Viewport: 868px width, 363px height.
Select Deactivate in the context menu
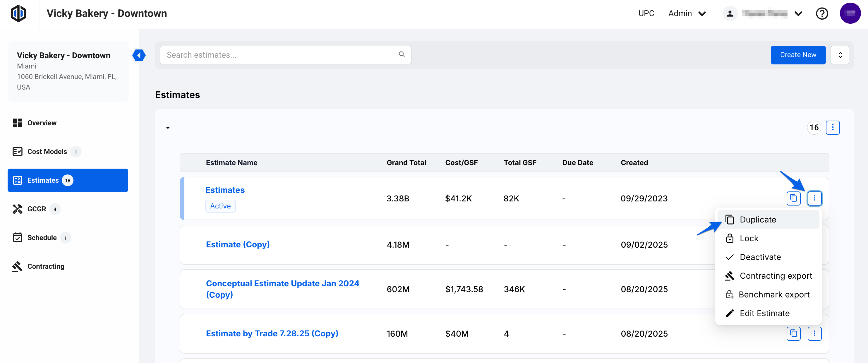coord(760,257)
